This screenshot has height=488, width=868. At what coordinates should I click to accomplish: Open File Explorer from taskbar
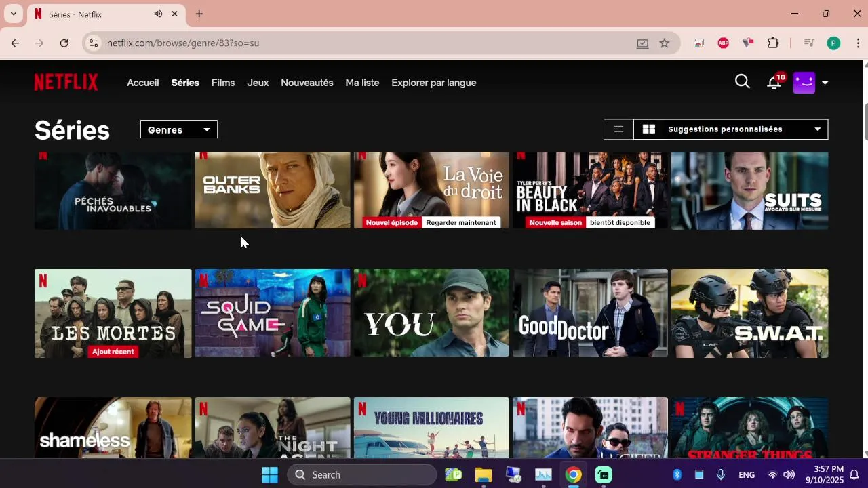483,474
